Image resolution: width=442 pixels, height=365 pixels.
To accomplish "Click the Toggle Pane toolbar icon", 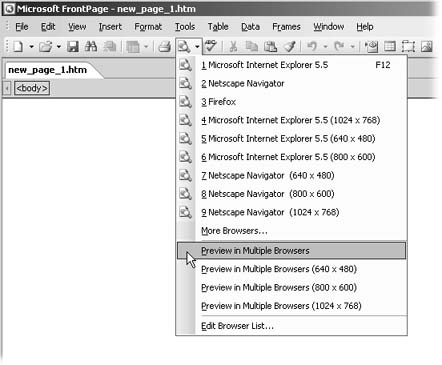I will pos(133,47).
